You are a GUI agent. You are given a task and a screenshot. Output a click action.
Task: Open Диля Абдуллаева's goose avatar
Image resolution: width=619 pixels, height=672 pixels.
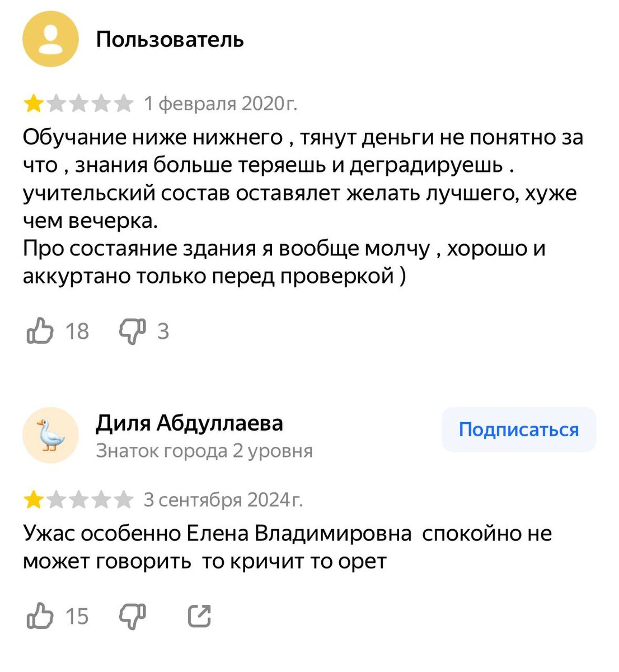pyautogui.click(x=50, y=435)
